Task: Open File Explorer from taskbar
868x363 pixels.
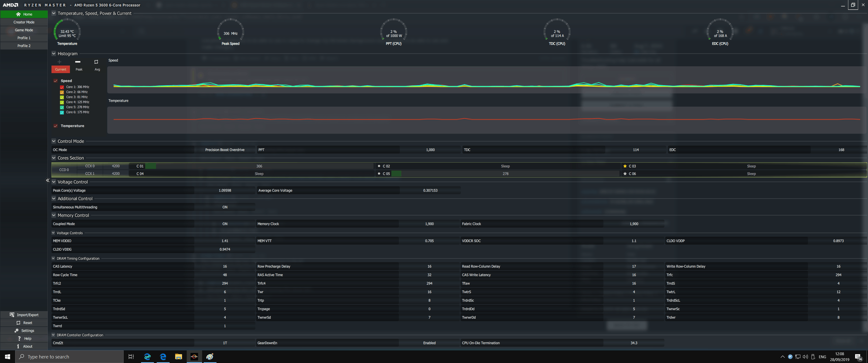Action: pos(178,357)
